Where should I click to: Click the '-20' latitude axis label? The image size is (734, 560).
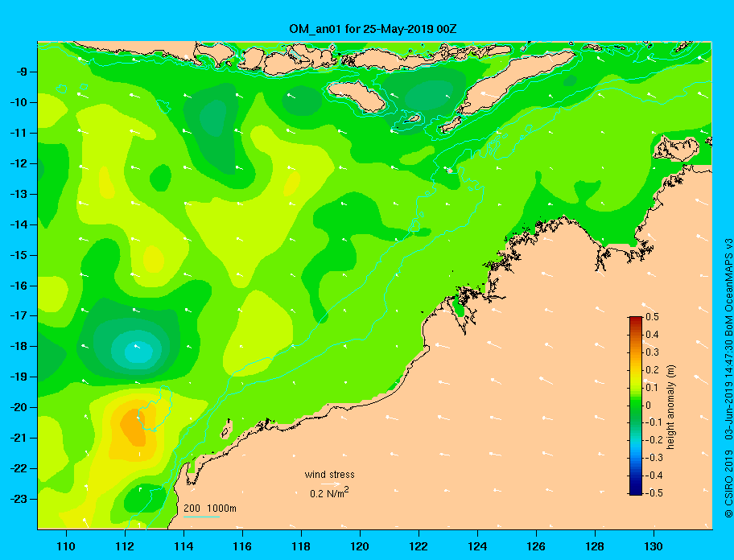[19, 407]
